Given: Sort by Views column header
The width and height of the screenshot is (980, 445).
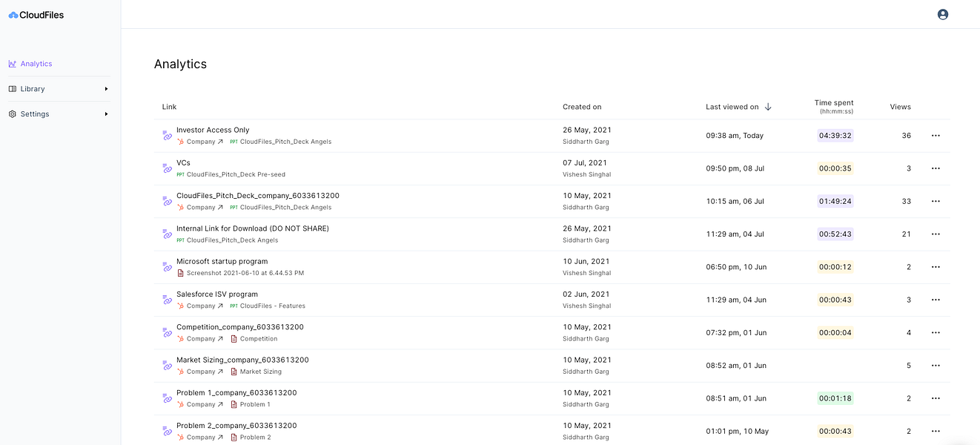Looking at the screenshot, I should [x=901, y=107].
